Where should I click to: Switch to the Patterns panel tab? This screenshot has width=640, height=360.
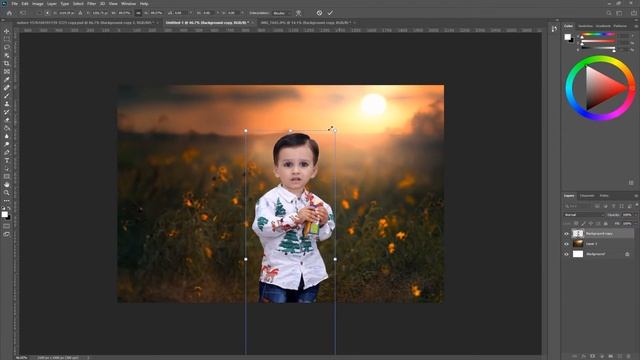[x=620, y=26]
